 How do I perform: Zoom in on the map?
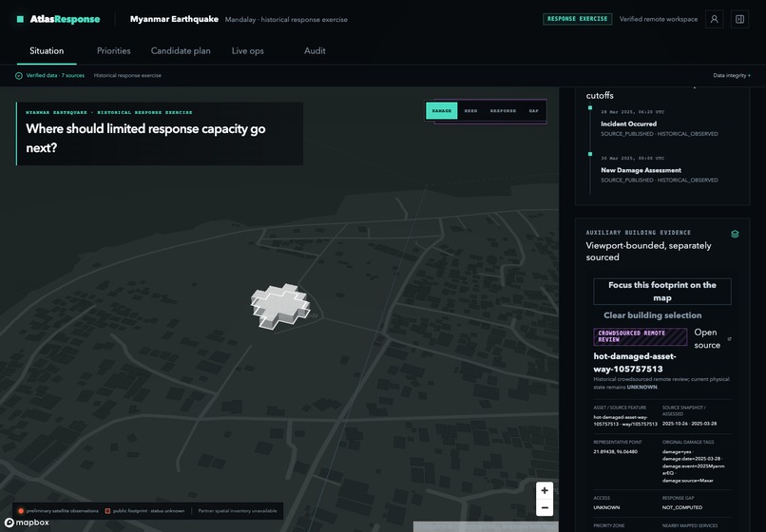point(545,490)
